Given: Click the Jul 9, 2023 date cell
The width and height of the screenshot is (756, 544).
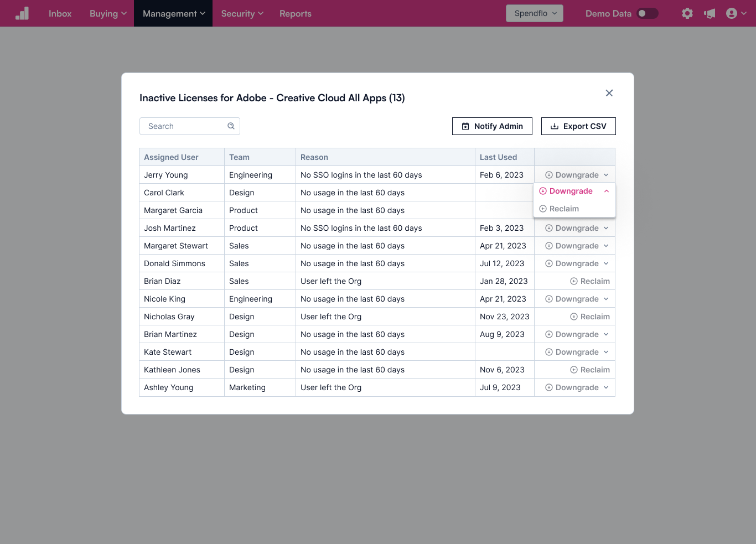Looking at the screenshot, I should coord(505,387).
